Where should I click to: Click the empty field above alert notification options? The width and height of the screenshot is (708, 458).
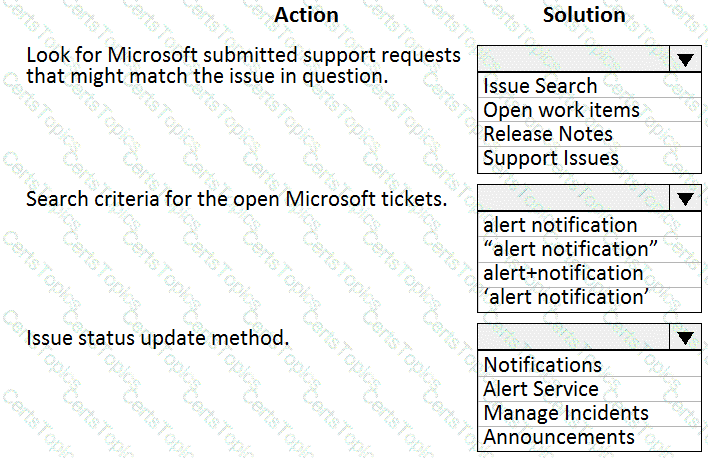[x=573, y=198]
